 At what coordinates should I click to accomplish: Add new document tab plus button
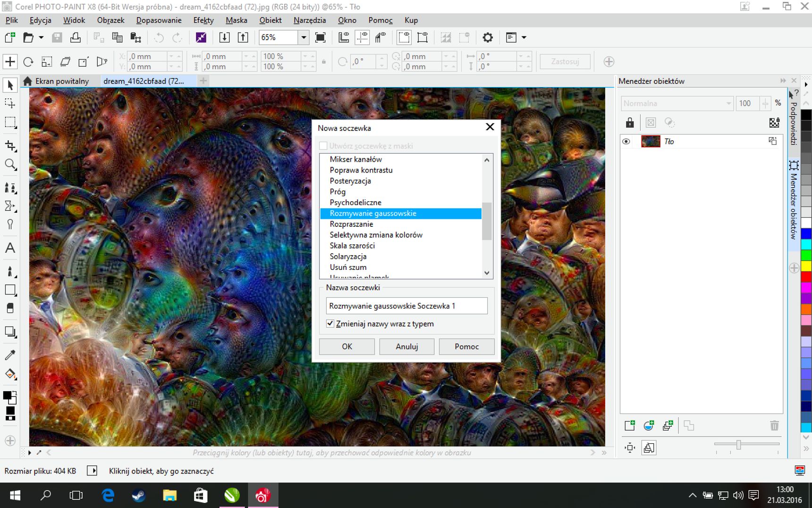203,81
